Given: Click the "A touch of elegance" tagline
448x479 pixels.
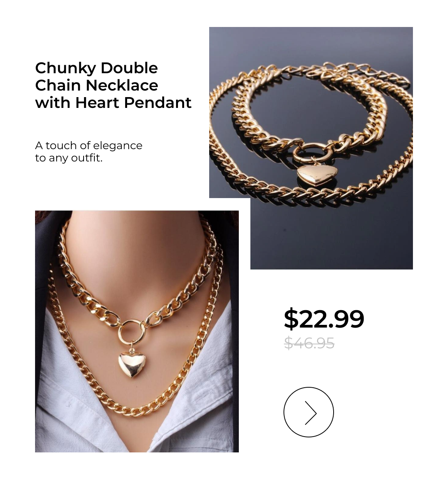Looking at the screenshot, I should [x=89, y=145].
